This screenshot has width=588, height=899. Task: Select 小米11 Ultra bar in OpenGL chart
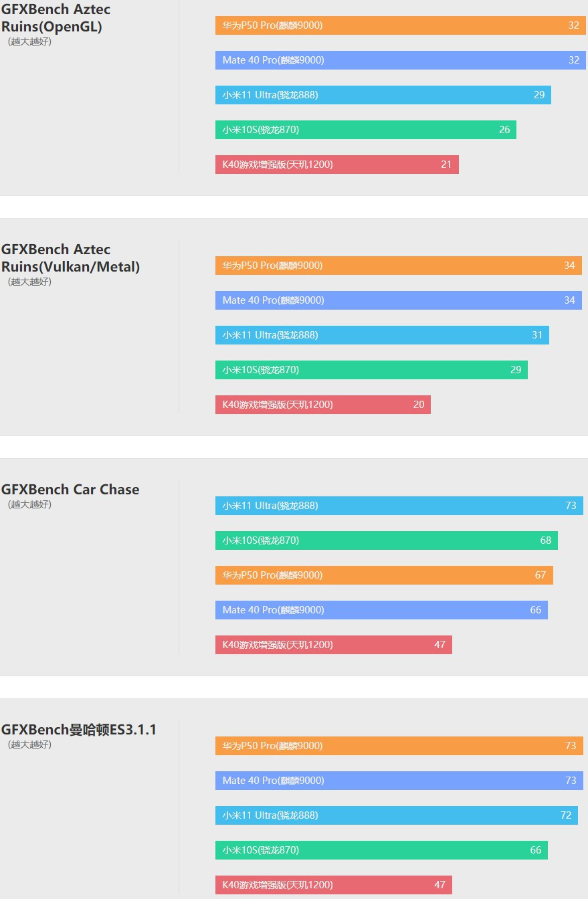click(383, 95)
